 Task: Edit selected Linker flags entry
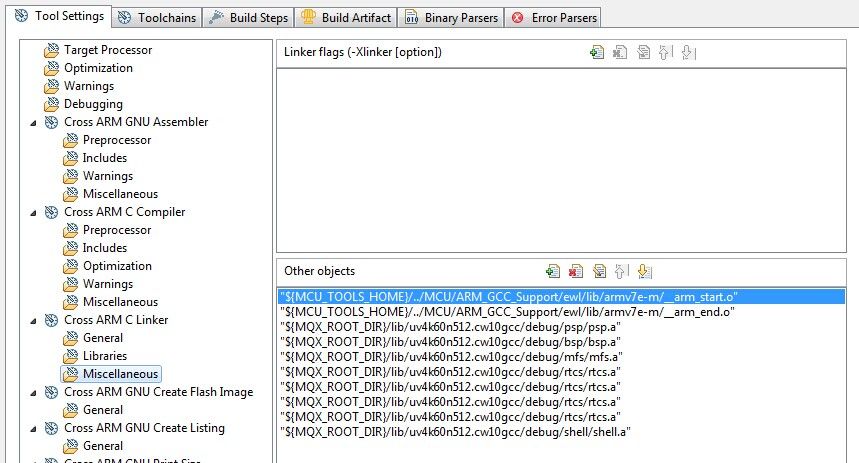[x=644, y=53]
